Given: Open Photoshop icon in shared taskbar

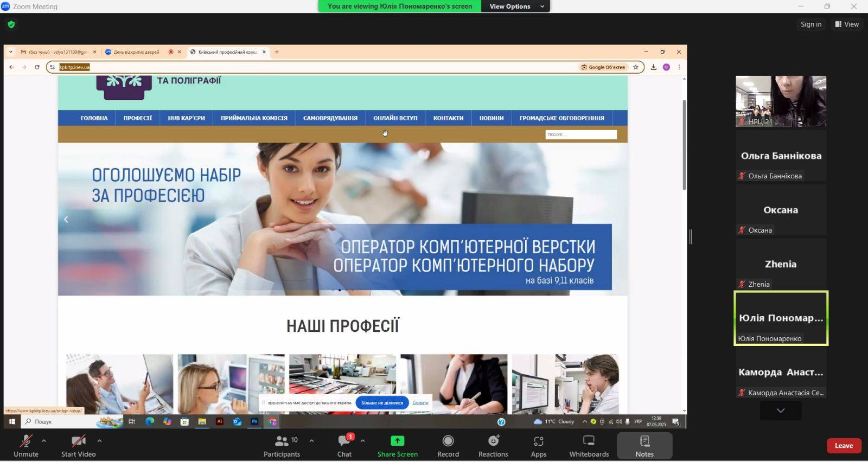Looking at the screenshot, I should point(254,421).
